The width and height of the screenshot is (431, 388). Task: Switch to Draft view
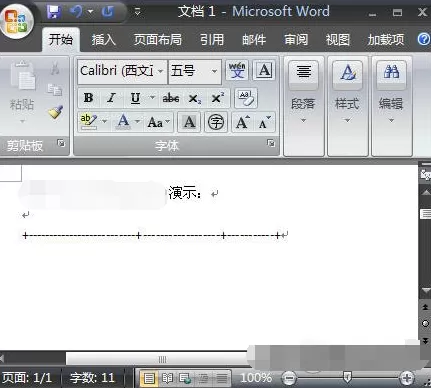tap(221, 378)
